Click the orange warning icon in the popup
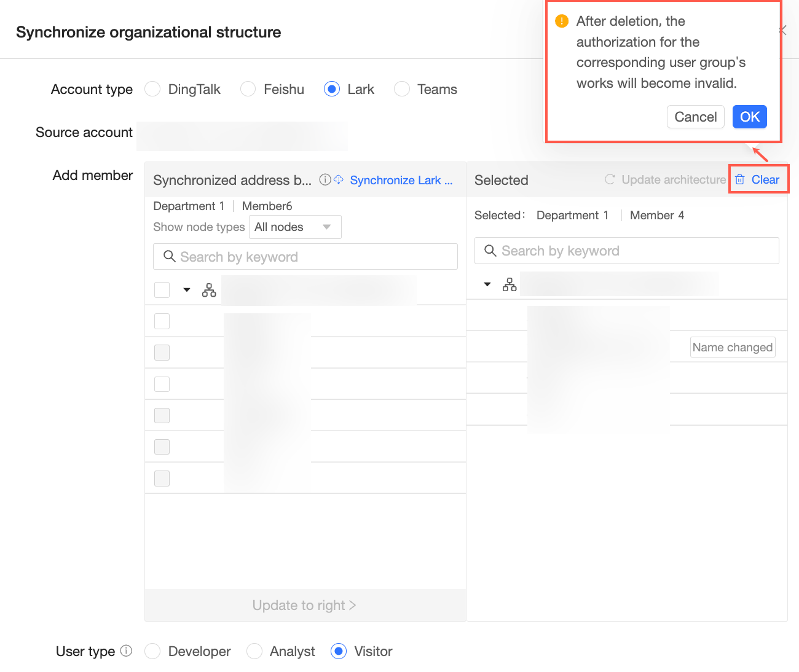The width and height of the screenshot is (799, 672). 562,21
